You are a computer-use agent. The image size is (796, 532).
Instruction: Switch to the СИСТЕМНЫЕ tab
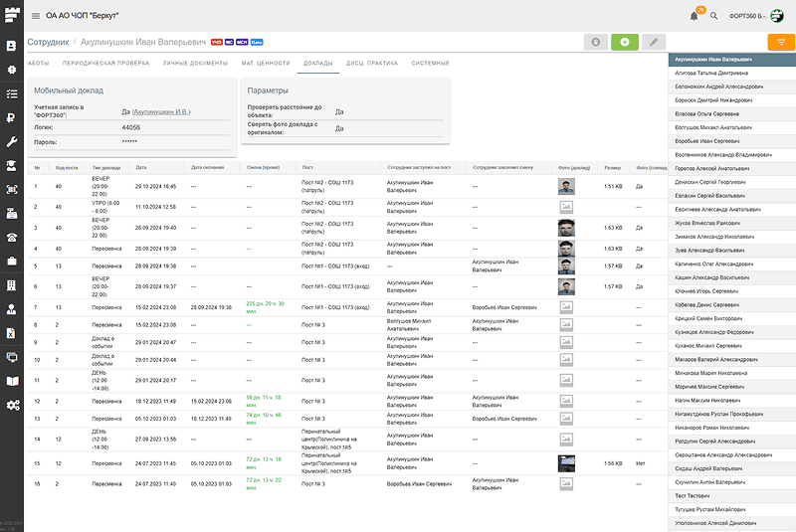tap(431, 64)
